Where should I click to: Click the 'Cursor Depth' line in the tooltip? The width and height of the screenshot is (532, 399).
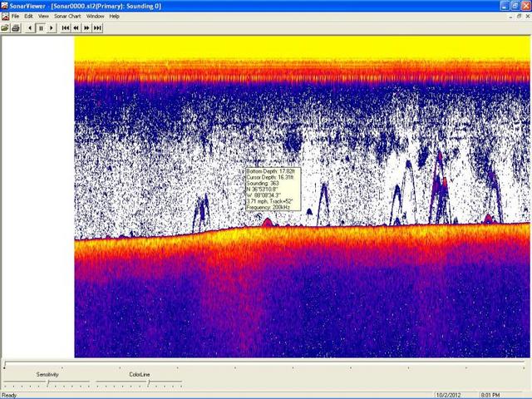pyautogui.click(x=269, y=177)
